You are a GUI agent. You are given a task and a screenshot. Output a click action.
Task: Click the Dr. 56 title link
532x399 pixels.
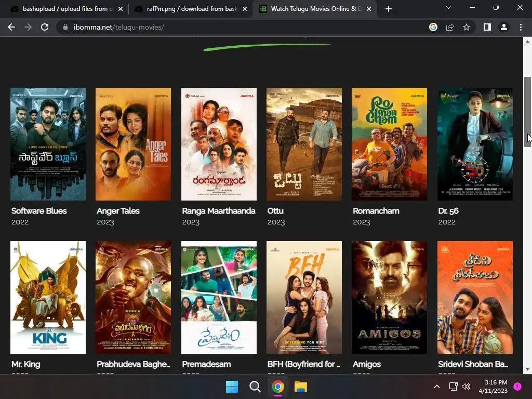pyautogui.click(x=448, y=211)
